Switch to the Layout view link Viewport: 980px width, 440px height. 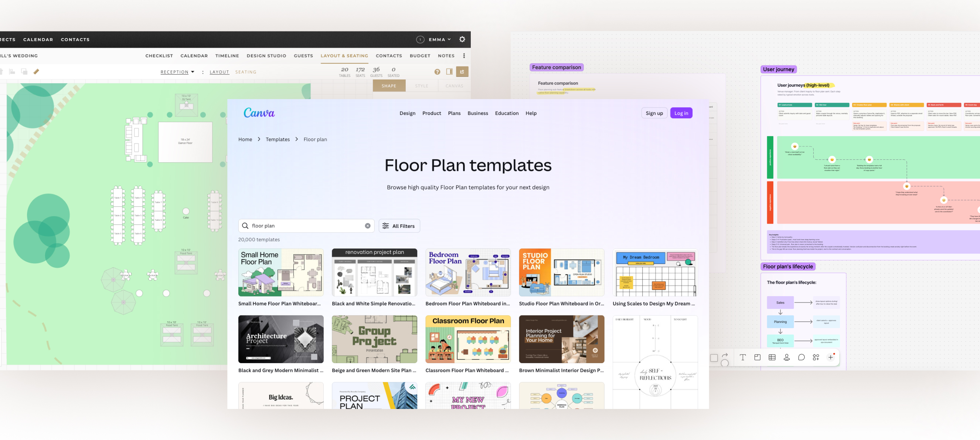coord(220,72)
